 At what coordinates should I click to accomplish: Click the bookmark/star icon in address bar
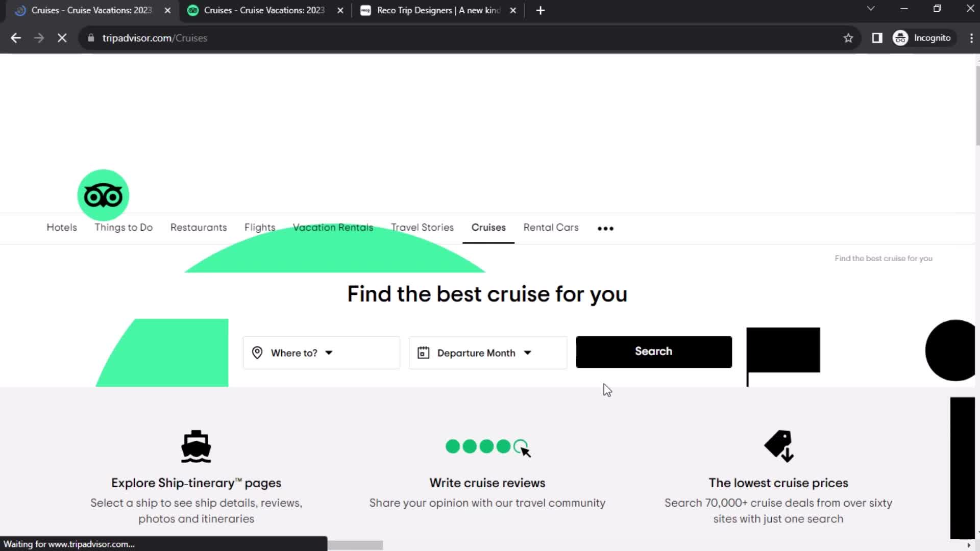(849, 38)
